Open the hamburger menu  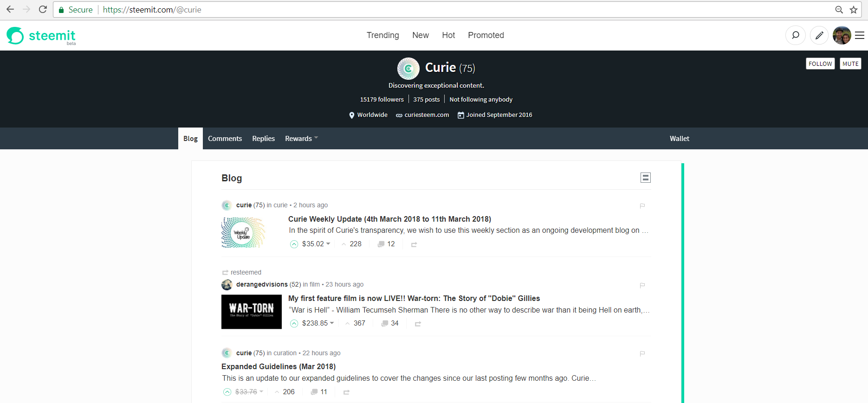860,35
